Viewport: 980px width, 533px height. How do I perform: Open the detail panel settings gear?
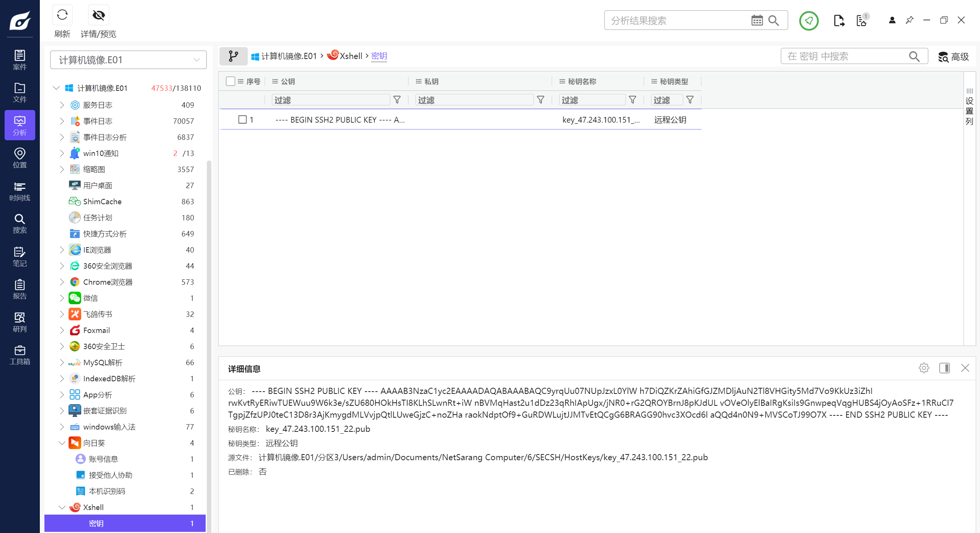(924, 368)
